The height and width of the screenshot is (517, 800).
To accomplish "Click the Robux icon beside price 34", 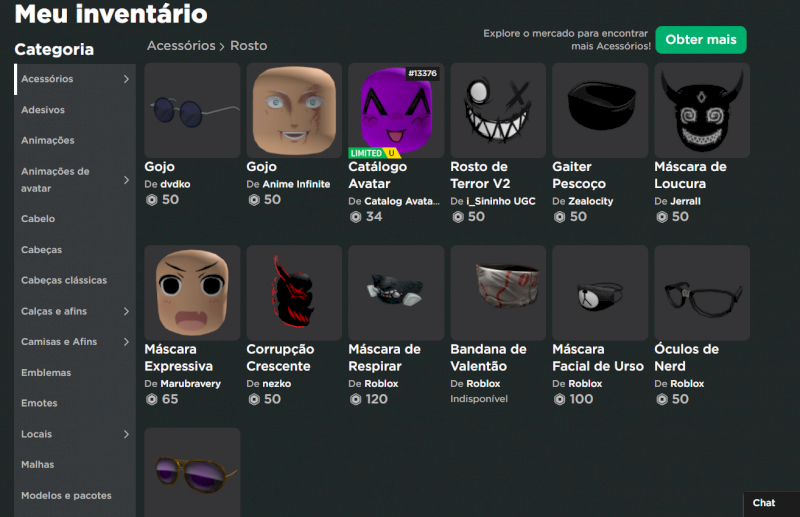I will 356,217.
